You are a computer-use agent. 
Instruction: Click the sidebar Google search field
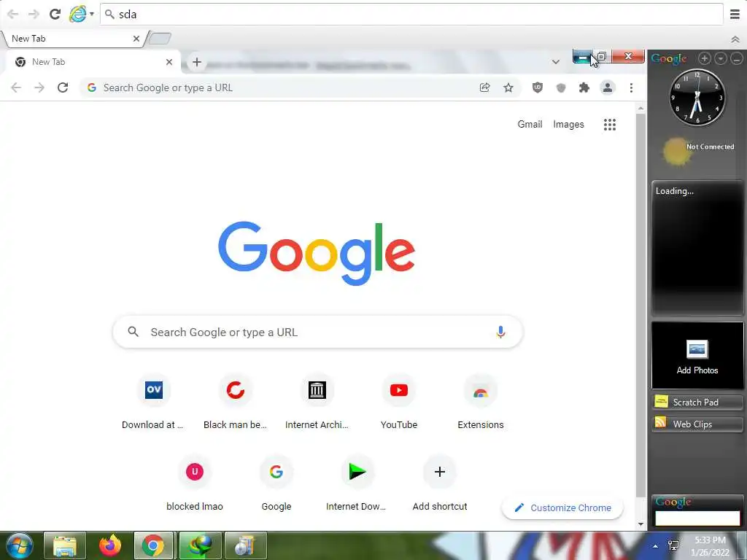click(697, 518)
